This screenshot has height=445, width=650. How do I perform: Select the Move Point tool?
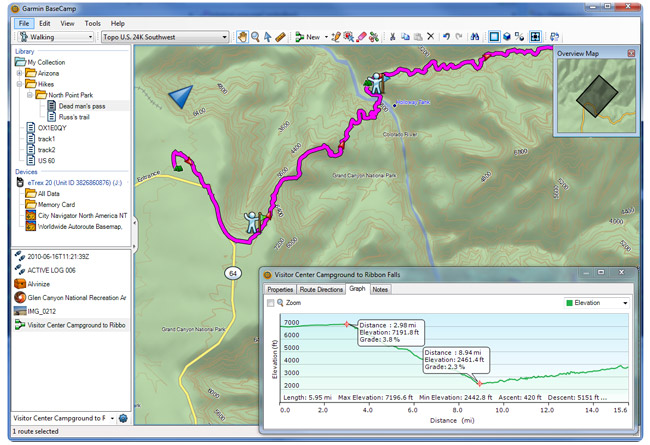pos(349,37)
